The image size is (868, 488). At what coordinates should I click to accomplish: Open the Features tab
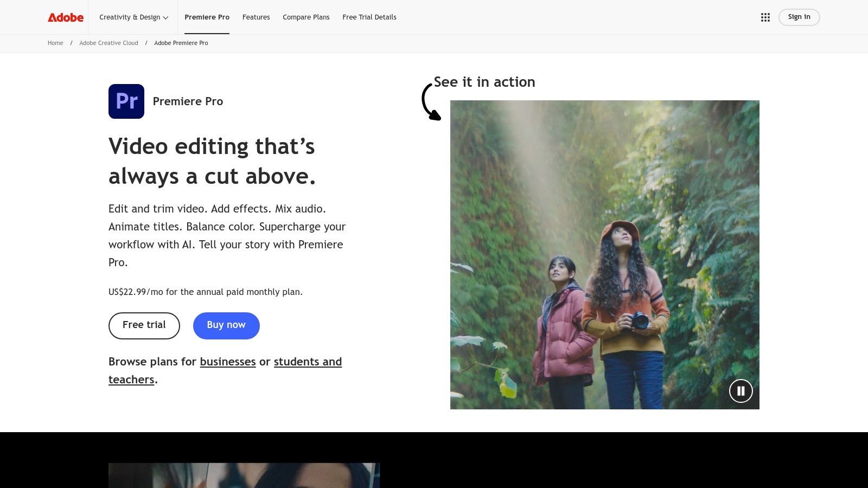256,17
